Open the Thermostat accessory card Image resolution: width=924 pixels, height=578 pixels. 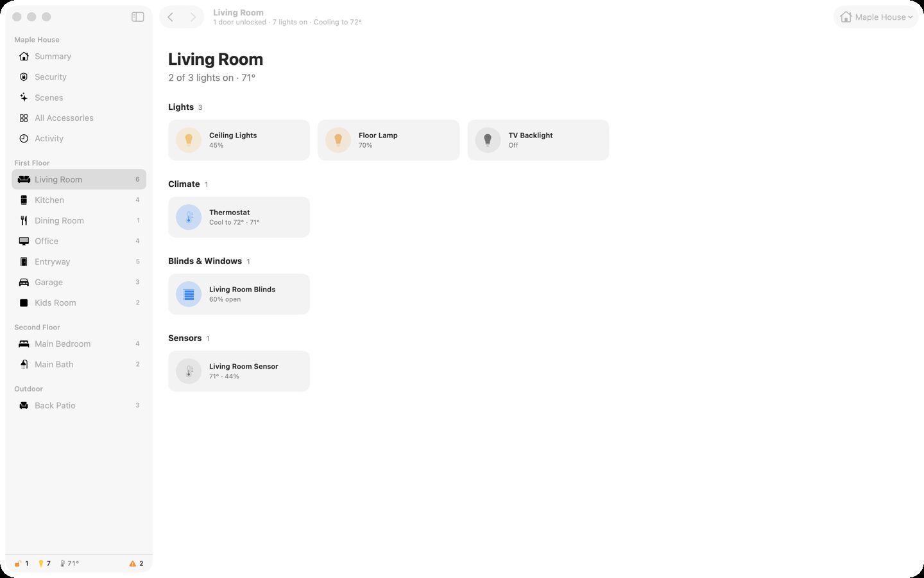tap(239, 217)
